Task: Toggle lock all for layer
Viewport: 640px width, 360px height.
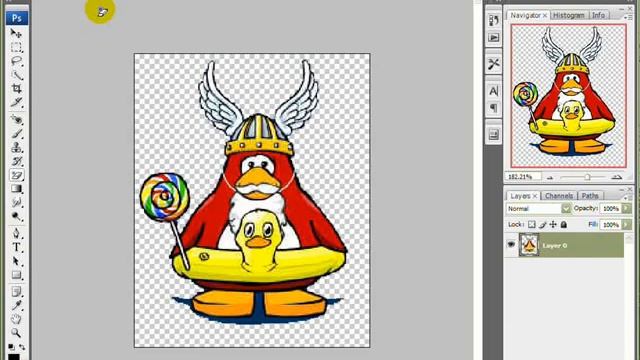Action: coord(564,224)
